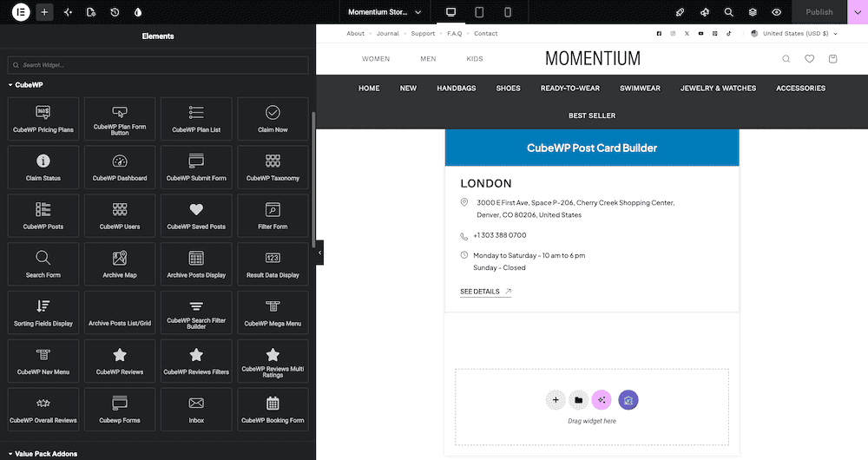868x460 pixels.
Task: Select CubeWP Search Filter Builder widget
Action: 196,312
